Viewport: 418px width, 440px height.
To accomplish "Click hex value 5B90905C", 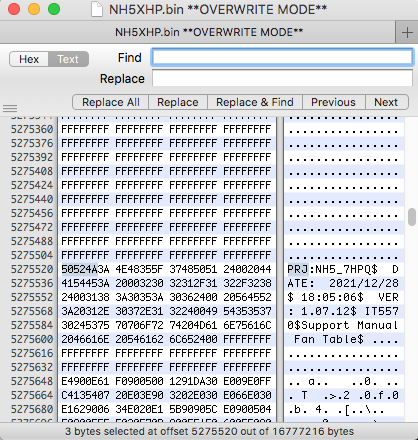I will [193, 409].
